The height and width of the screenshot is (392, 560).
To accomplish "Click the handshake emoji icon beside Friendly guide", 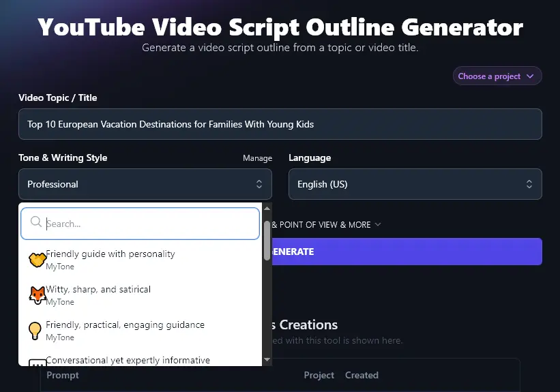I will click(38, 260).
